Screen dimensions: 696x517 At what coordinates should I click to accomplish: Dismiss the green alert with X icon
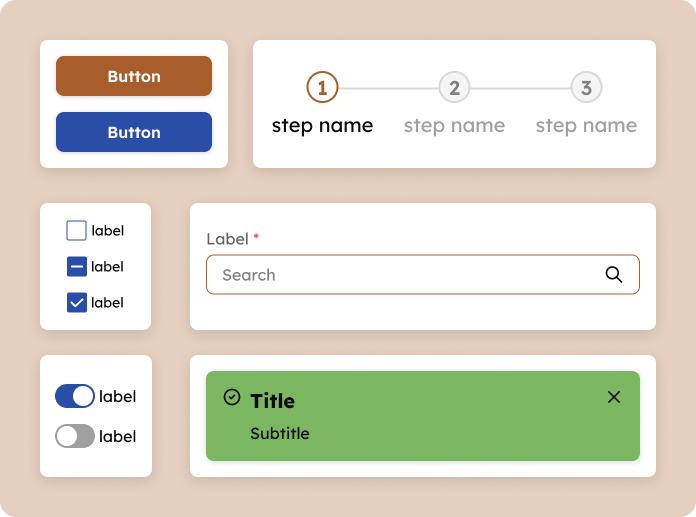pyautogui.click(x=614, y=398)
